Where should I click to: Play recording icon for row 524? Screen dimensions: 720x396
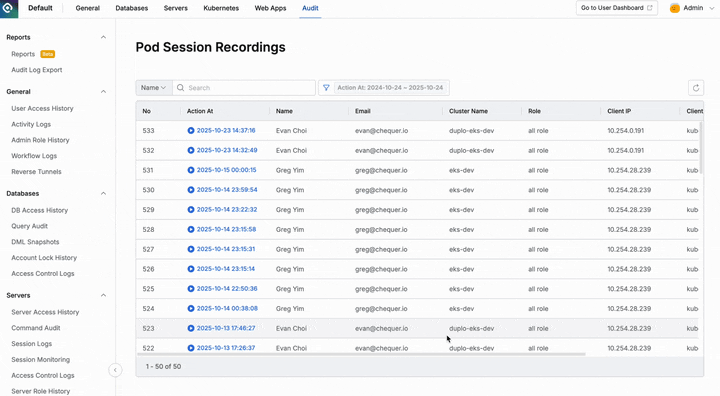point(191,308)
